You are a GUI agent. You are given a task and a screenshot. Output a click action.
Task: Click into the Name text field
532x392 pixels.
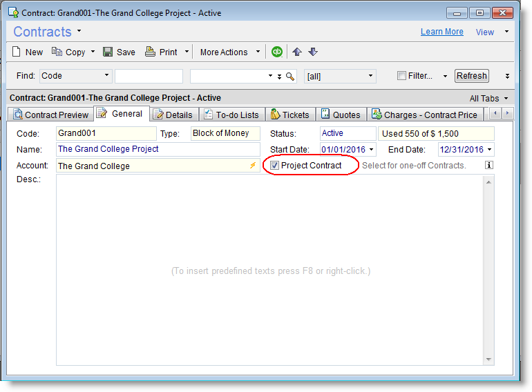[x=158, y=149]
